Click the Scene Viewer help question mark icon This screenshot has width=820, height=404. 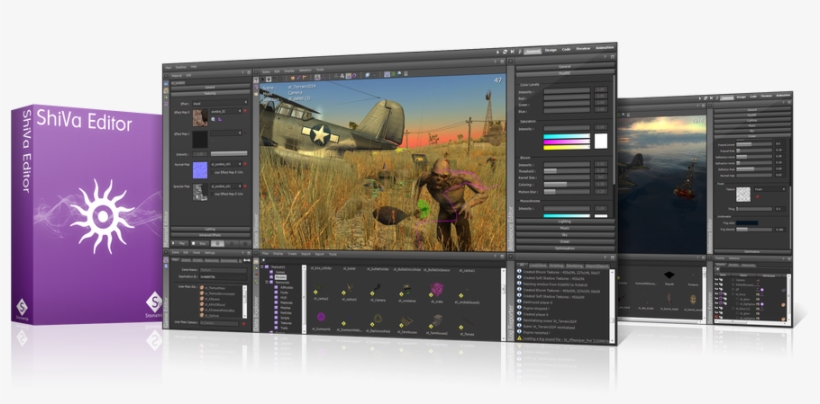(496, 61)
